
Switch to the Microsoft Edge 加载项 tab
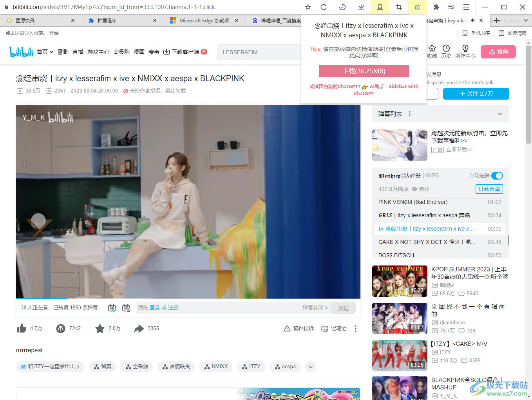point(204,20)
